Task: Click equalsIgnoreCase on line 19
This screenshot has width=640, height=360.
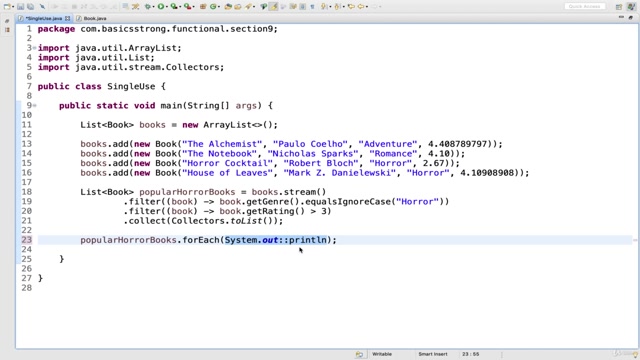Action: (348, 202)
